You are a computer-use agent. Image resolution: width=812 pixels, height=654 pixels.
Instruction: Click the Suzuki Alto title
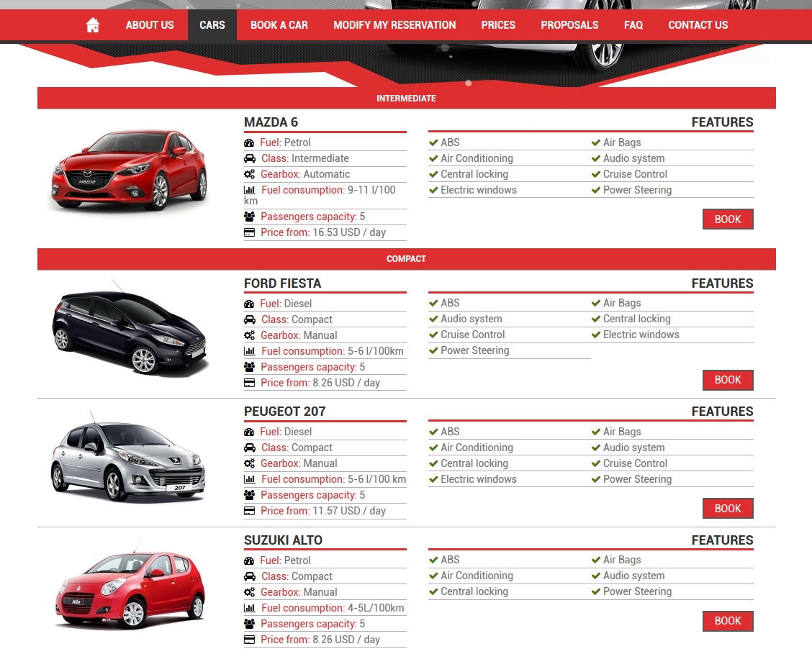click(284, 540)
